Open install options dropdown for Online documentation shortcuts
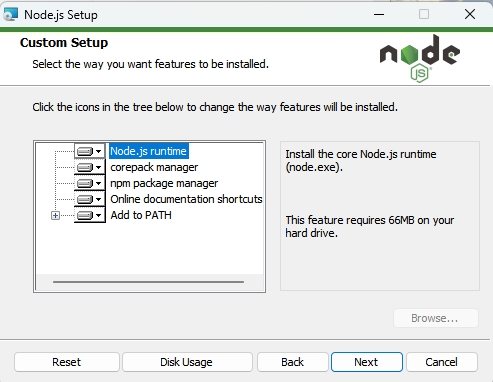This screenshot has height=382, width=493. pyautogui.click(x=89, y=199)
